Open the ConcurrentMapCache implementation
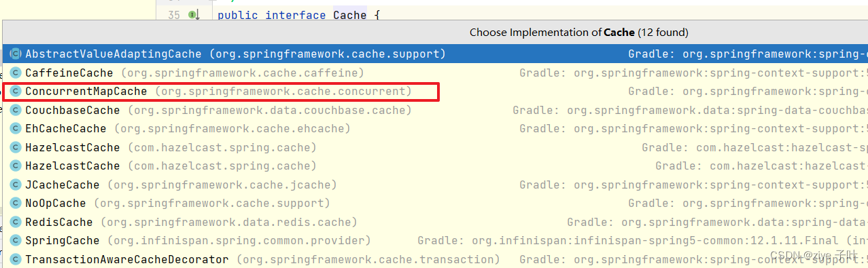Image resolution: width=868 pixels, height=268 pixels. pos(435,91)
